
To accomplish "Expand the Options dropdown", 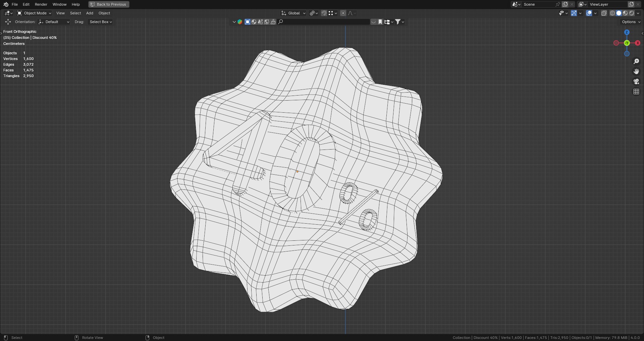I will [x=631, y=22].
